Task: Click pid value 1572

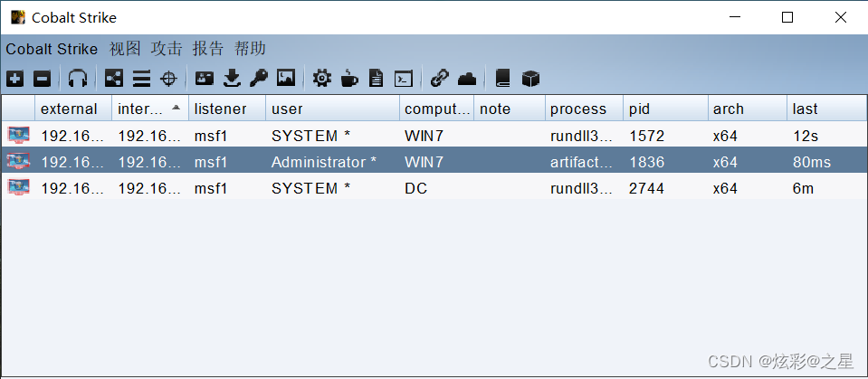Action: pos(646,136)
